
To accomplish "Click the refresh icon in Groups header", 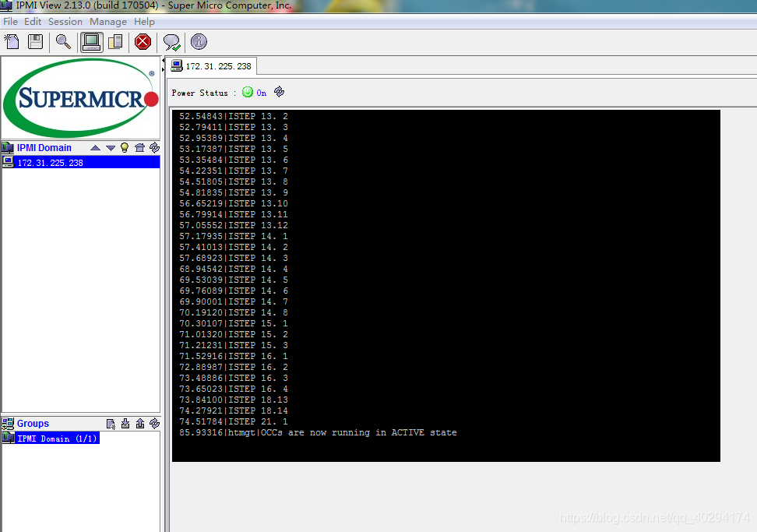I will tap(154, 424).
